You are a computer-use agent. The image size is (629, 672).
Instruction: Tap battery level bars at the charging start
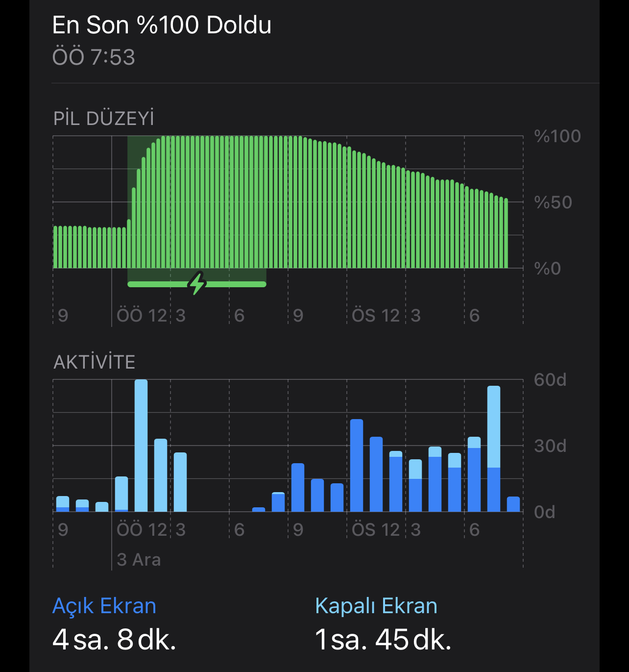(129, 244)
